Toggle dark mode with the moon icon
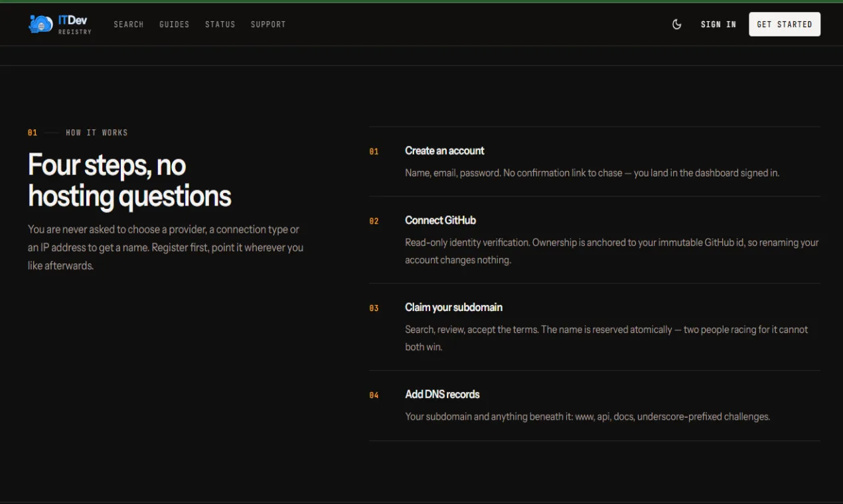 point(677,25)
